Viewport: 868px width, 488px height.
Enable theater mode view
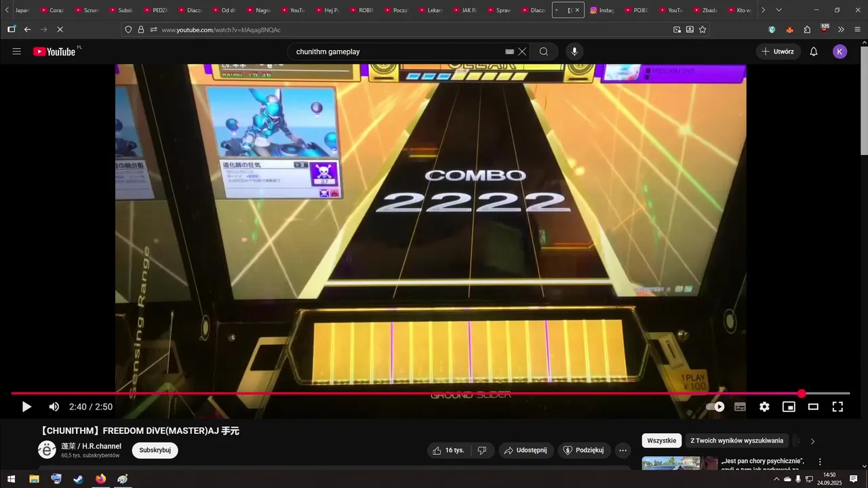(813, 407)
